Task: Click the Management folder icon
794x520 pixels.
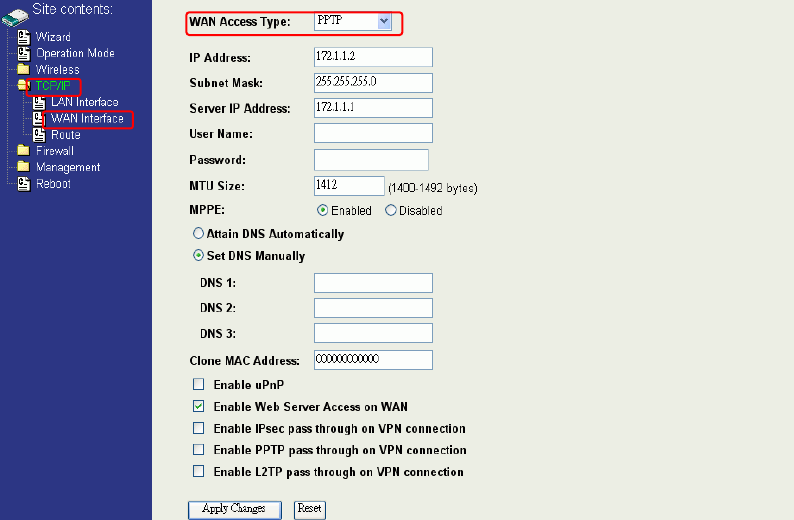Action: click(23, 167)
